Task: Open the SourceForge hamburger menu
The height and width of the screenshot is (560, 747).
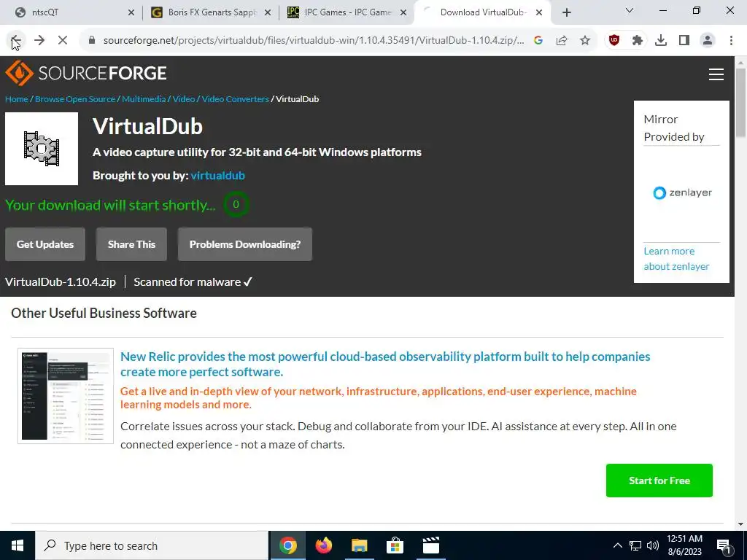Action: tap(716, 74)
